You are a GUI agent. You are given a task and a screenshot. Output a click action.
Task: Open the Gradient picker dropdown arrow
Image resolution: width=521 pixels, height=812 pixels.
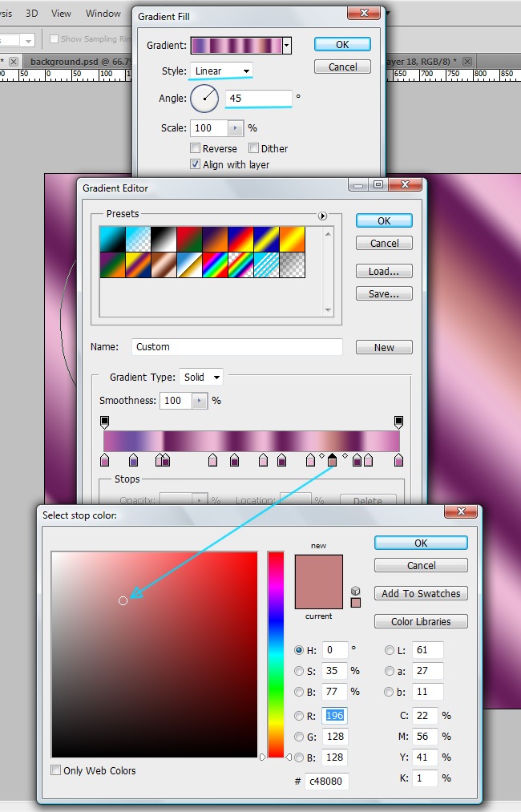pos(286,46)
